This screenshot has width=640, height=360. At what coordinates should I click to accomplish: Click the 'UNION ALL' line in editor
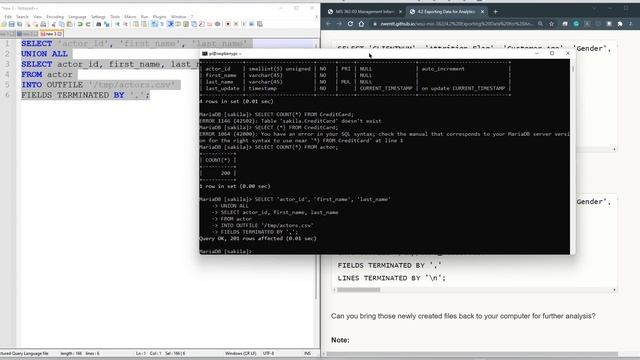coord(44,54)
